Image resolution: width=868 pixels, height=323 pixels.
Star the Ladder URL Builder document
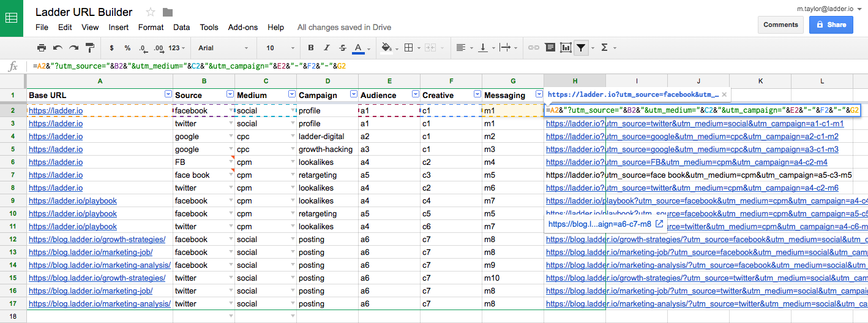coord(151,12)
